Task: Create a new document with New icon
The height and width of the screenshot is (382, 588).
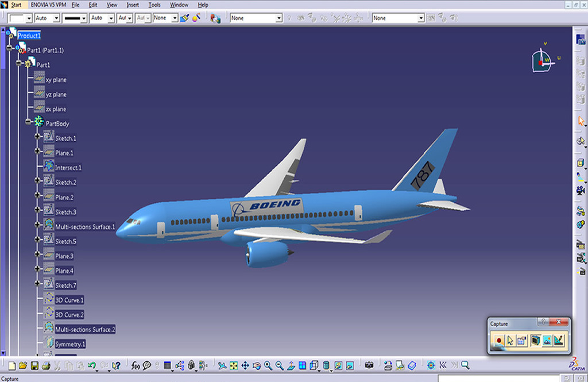Action: [x=11, y=365]
